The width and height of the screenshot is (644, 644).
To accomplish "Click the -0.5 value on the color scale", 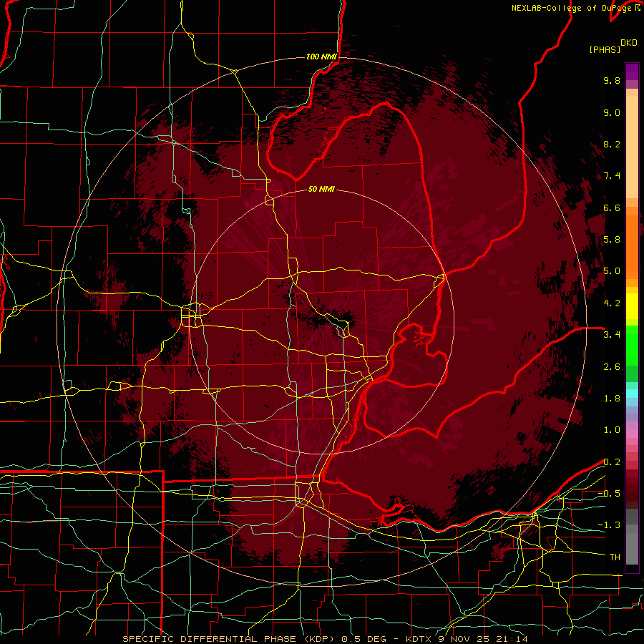I will (x=609, y=494).
